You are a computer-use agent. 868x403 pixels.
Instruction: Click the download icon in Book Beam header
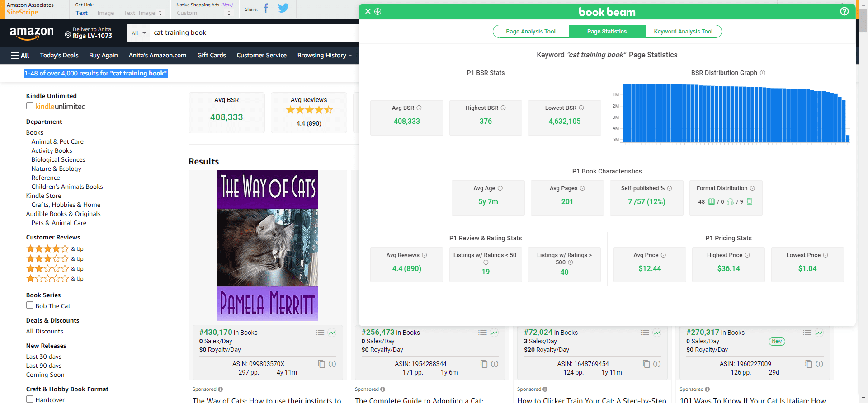pos(378,11)
